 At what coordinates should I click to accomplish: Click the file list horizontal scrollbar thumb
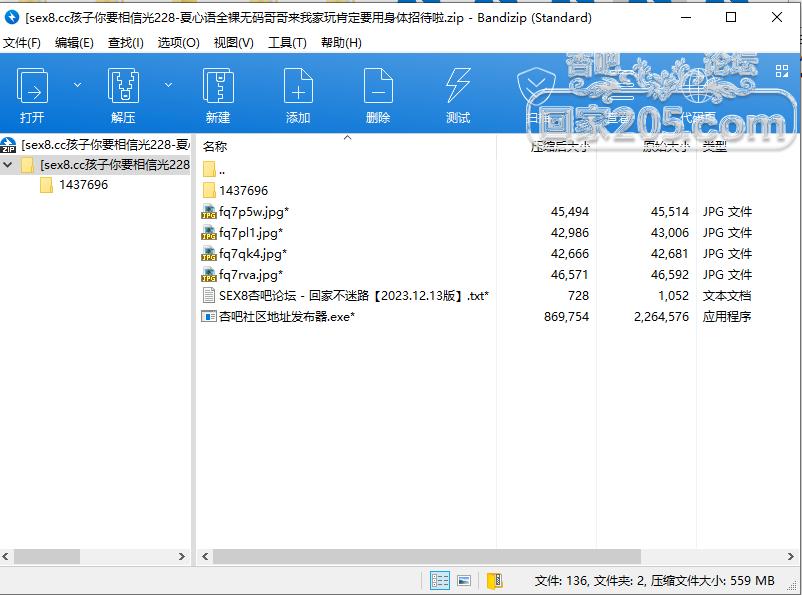pos(427,556)
